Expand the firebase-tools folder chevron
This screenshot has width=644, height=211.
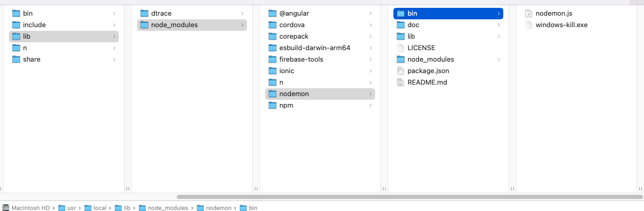coord(370,59)
